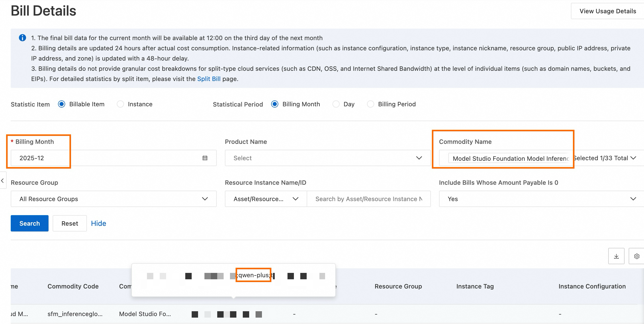The width and height of the screenshot is (644, 324).
Task: Click the download bill export icon
Action: 616,256
